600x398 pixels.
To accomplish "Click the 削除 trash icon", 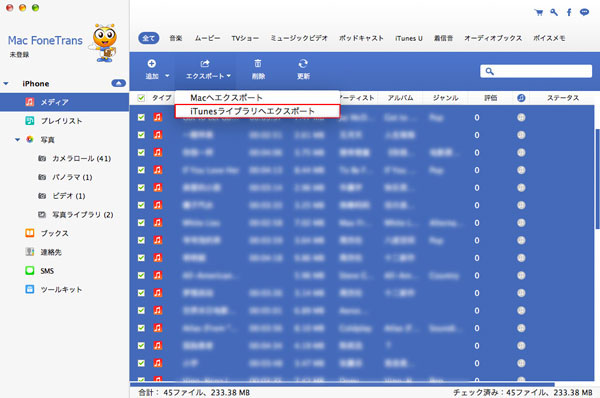I will tap(258, 64).
